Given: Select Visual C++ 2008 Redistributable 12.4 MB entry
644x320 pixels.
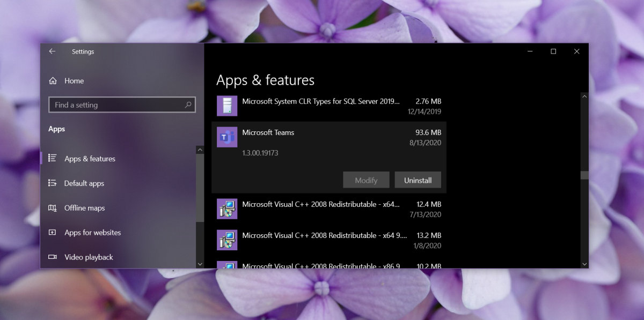Looking at the screenshot, I should coord(329,209).
